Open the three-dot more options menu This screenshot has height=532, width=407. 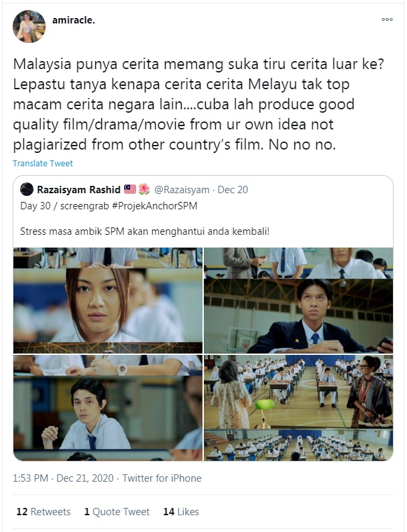[x=387, y=19]
